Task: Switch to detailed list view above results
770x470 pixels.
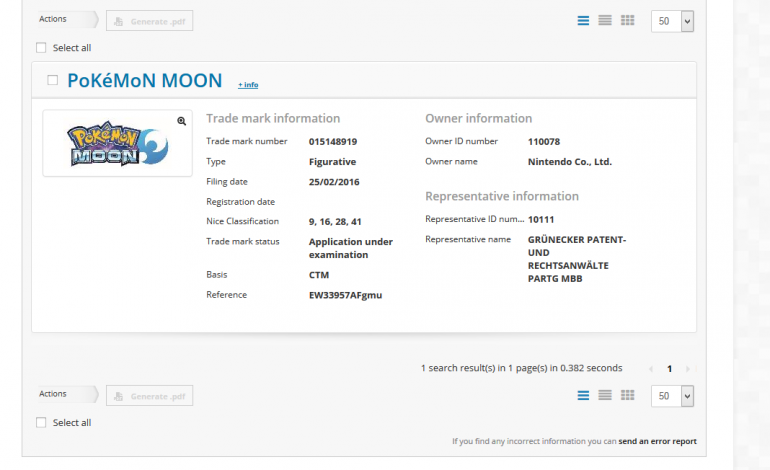Action: click(583, 20)
